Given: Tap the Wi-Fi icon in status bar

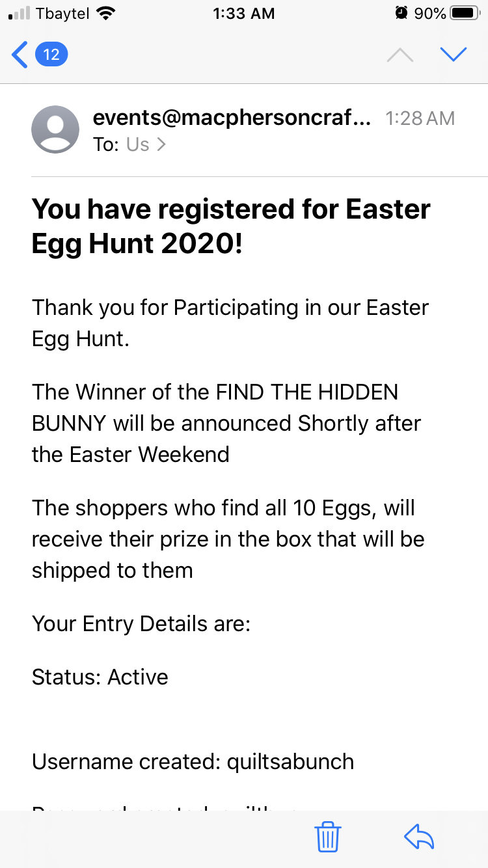Looking at the screenshot, I should pos(105,13).
